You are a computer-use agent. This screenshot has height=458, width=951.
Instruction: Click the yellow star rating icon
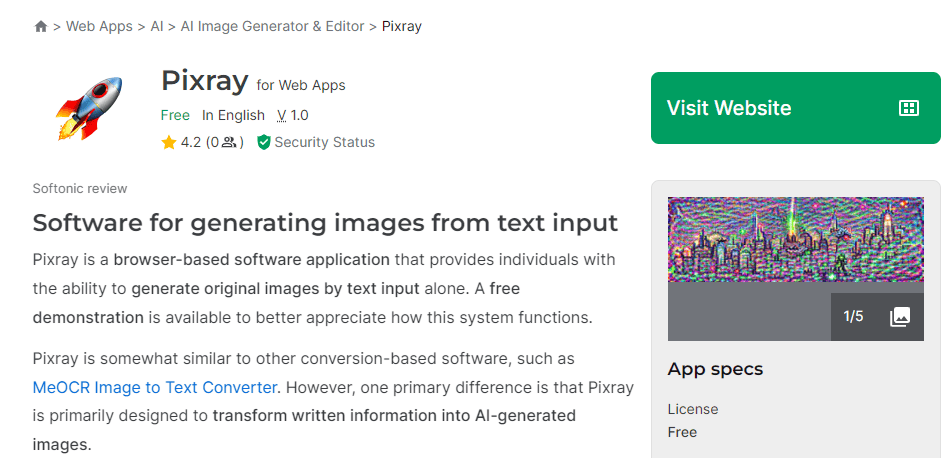click(169, 143)
